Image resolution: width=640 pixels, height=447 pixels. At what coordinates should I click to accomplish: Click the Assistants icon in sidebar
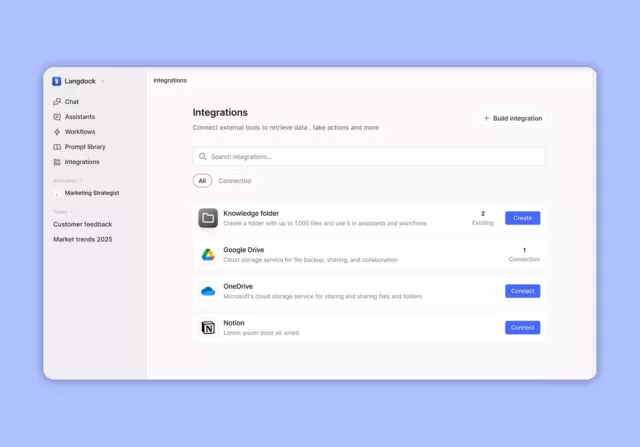57,117
